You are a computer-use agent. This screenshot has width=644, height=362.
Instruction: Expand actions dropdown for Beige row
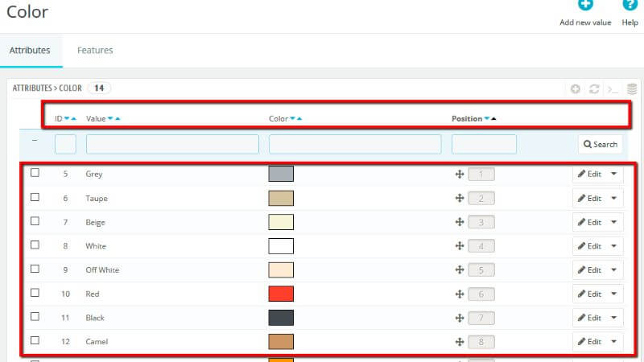pyautogui.click(x=614, y=222)
